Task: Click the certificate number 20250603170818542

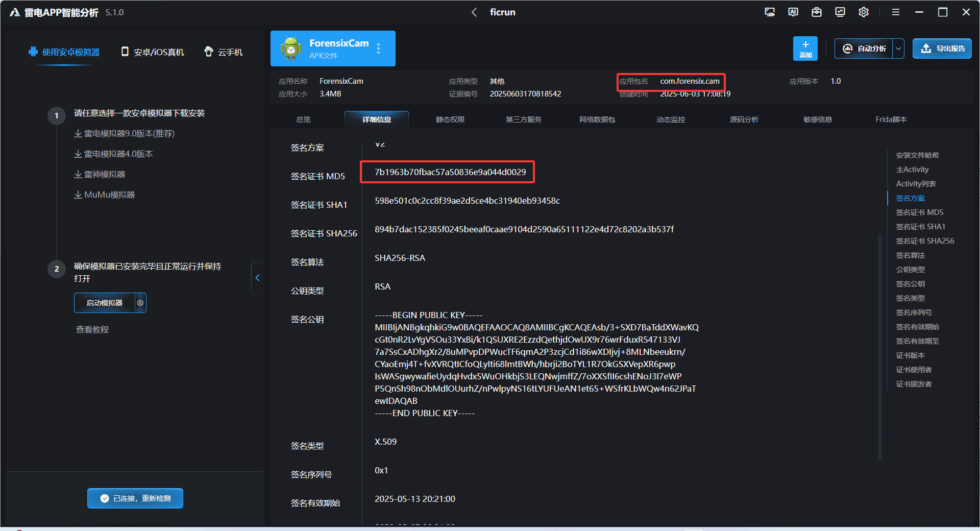Action: point(525,94)
